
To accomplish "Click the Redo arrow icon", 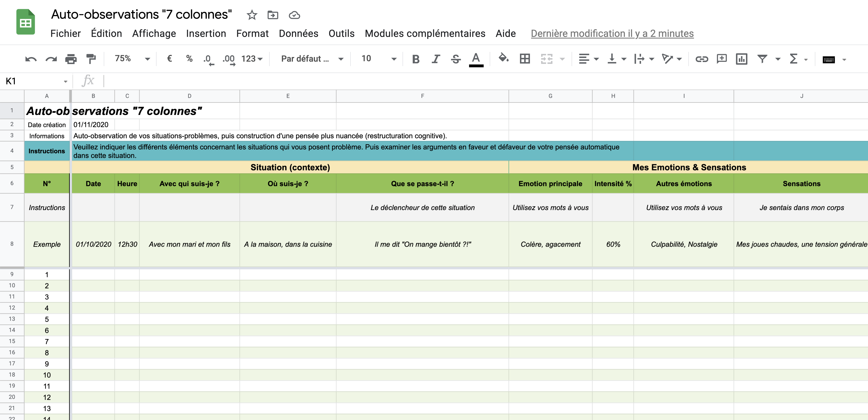I will pyautogui.click(x=51, y=59).
